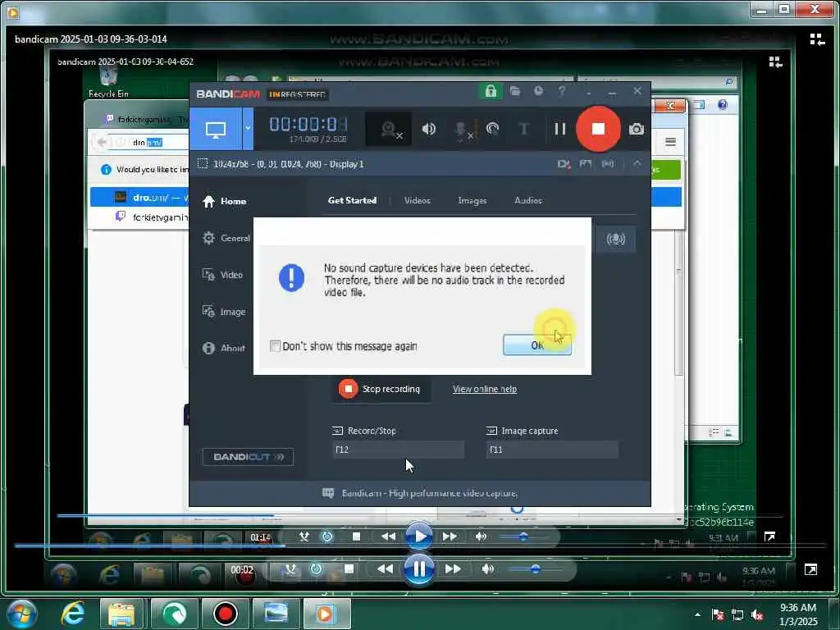Pause playback in the outer media player

[419, 569]
